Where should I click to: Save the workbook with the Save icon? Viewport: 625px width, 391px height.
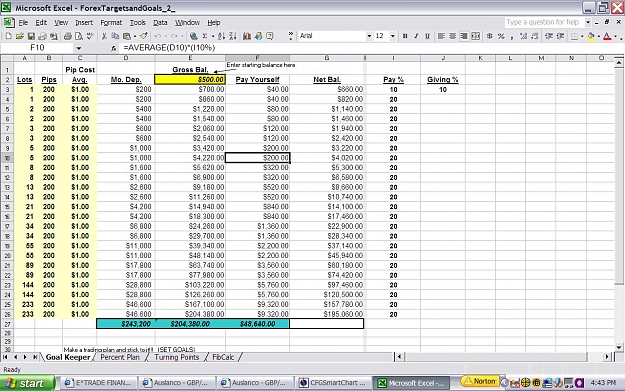tap(31, 36)
